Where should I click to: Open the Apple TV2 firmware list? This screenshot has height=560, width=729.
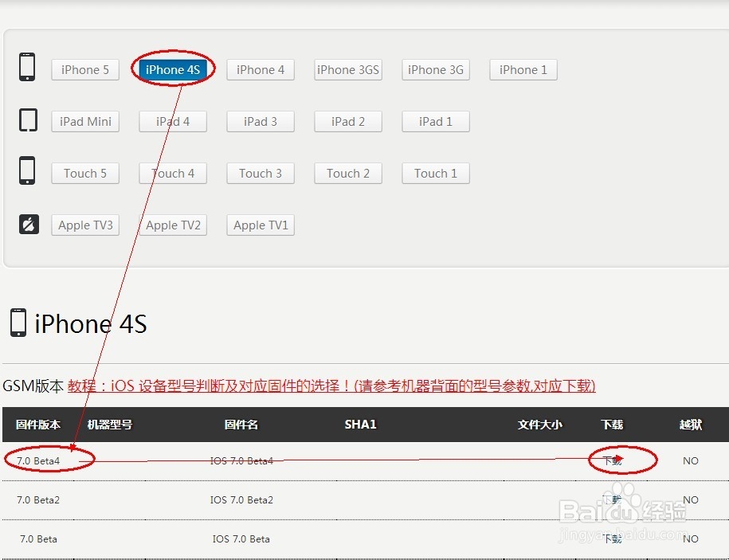click(x=173, y=225)
